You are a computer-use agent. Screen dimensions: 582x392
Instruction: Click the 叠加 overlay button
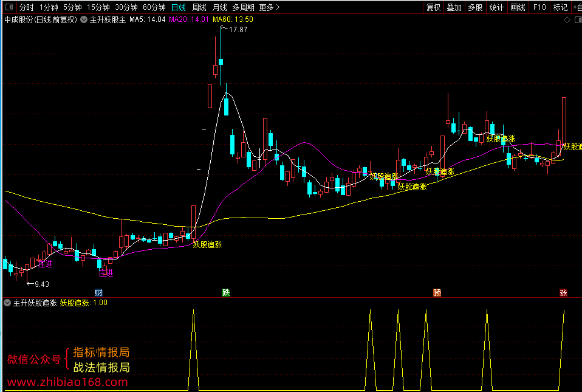click(x=454, y=7)
